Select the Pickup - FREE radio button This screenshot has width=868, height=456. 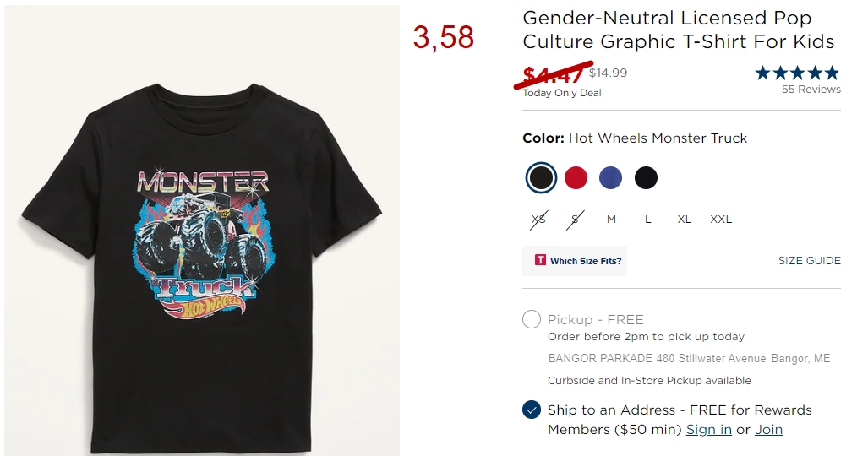point(532,319)
